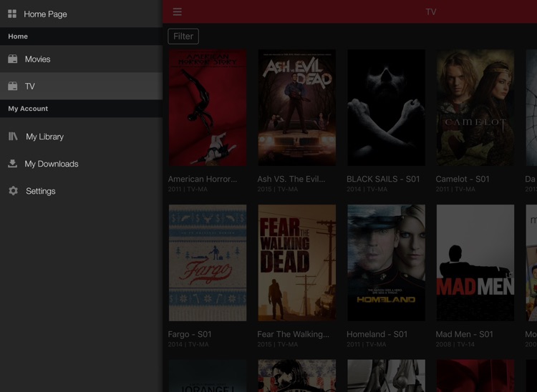
Task: Select the TV label in the sidebar
Action: tap(30, 87)
